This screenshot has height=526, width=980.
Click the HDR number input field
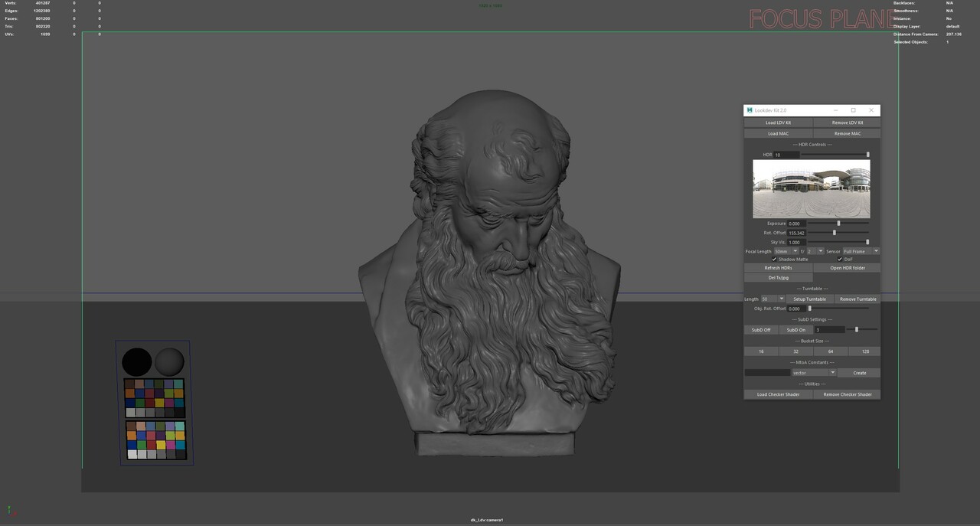pyautogui.click(x=786, y=155)
